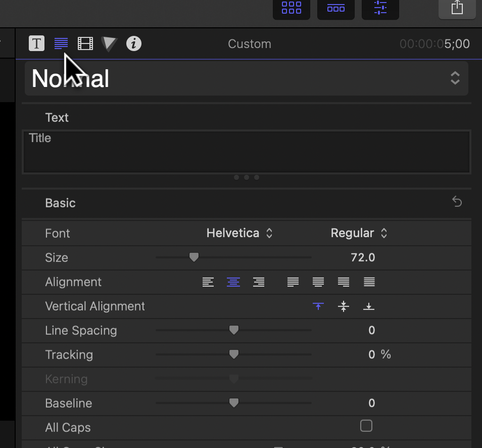Select the Generator inspector icon
The height and width of the screenshot is (448, 482).
click(109, 43)
